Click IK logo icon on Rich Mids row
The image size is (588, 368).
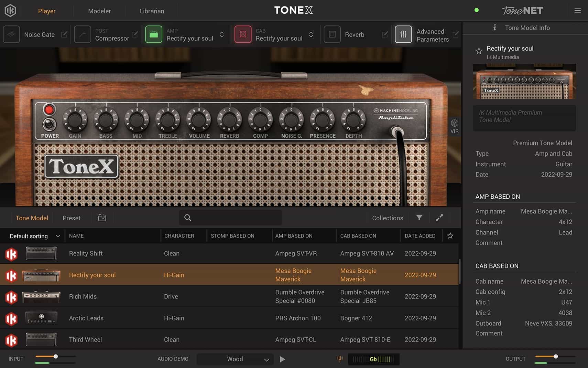[x=11, y=297]
